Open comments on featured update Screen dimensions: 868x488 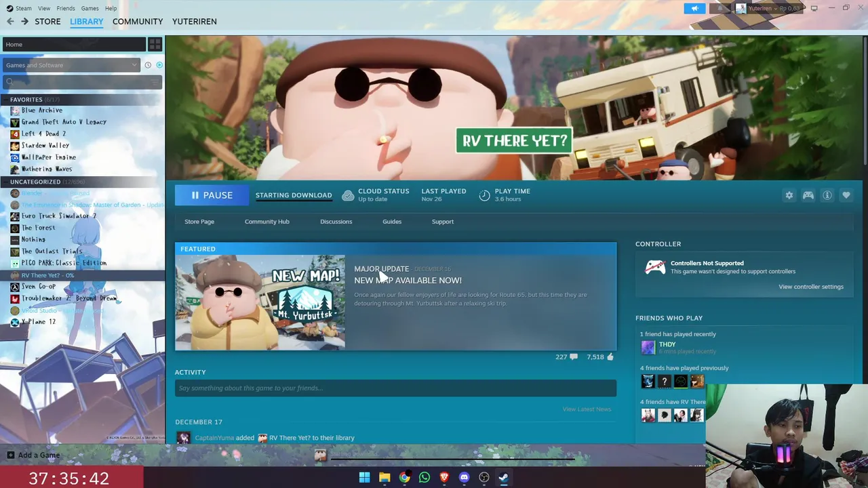[574, 357]
